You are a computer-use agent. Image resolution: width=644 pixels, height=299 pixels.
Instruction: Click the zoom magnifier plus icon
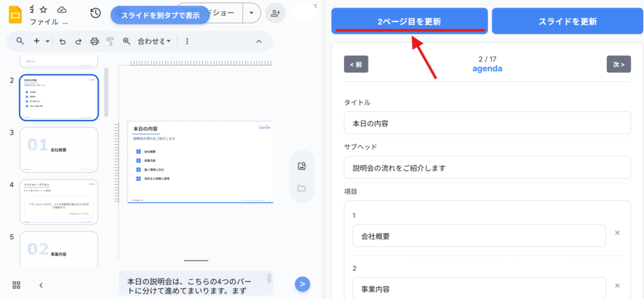[126, 41]
